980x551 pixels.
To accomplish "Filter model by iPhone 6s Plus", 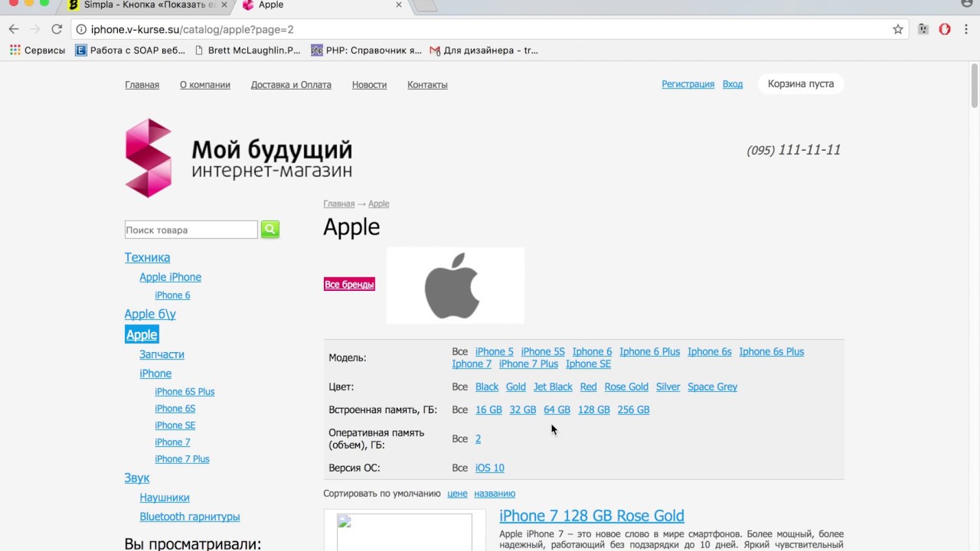I will click(772, 352).
